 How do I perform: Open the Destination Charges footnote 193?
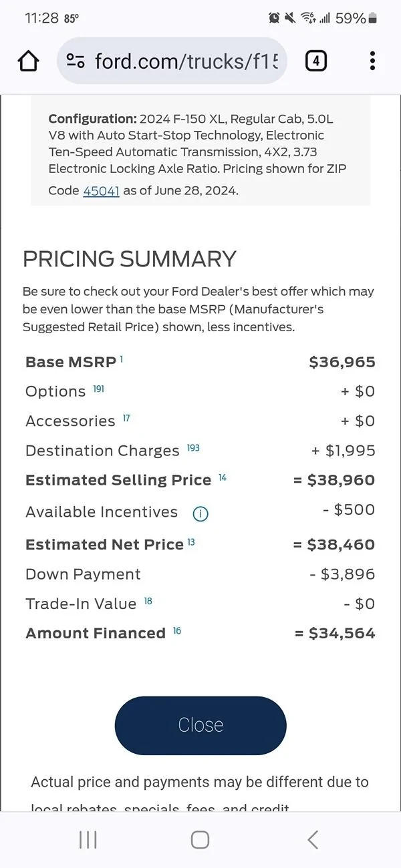tap(192, 446)
